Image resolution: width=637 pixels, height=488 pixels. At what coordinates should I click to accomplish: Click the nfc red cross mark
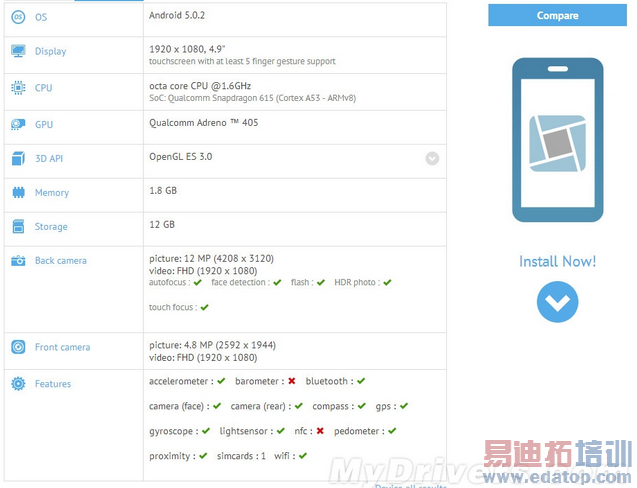[320, 431]
